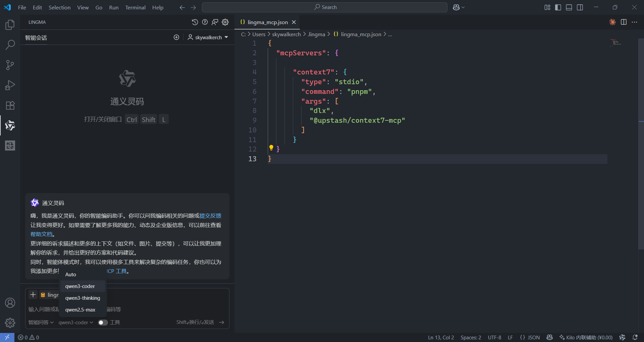Toggle the bottom panel visibility
Screen dimensions: 644x342
[x=569, y=7]
